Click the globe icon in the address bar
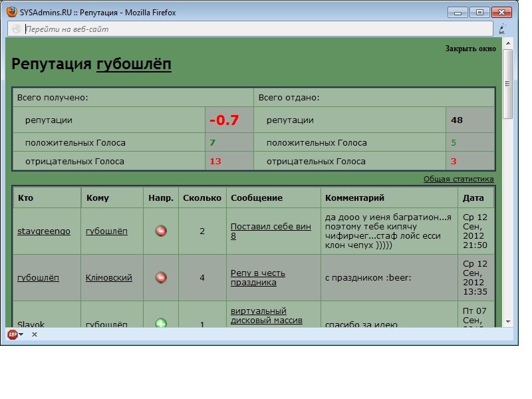The width and height of the screenshot is (532, 399). coord(16,29)
